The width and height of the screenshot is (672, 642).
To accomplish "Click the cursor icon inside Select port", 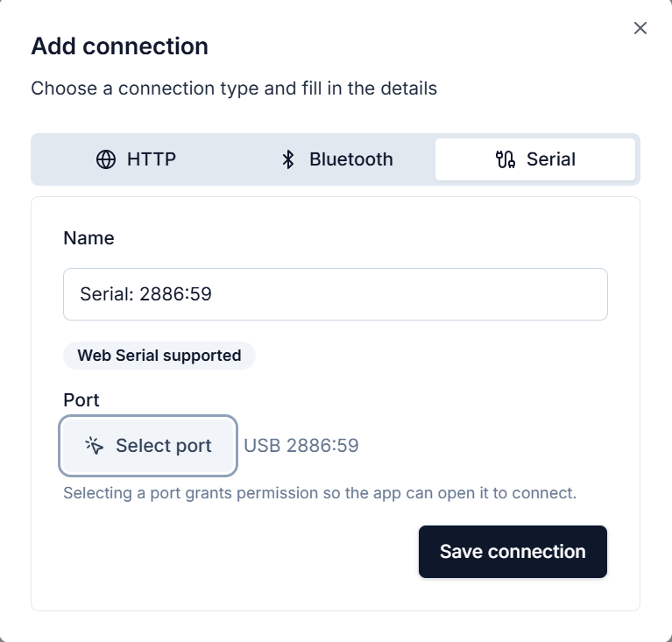I will [x=95, y=446].
